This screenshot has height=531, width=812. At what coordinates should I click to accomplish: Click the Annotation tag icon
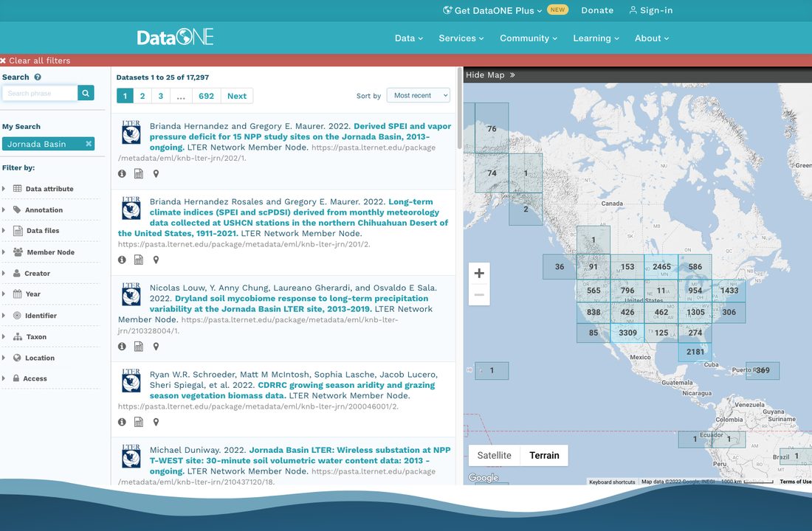(17, 209)
